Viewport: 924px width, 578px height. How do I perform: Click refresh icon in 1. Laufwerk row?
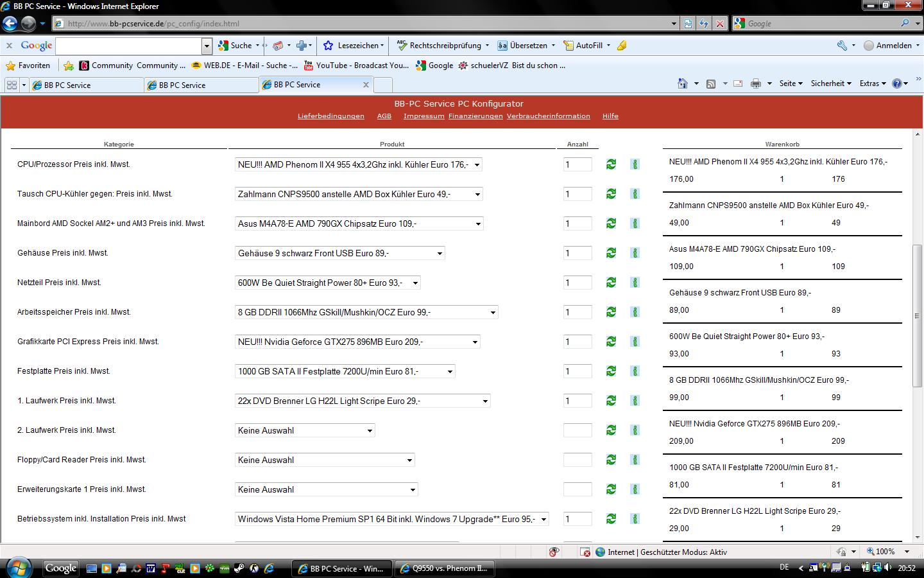click(611, 401)
